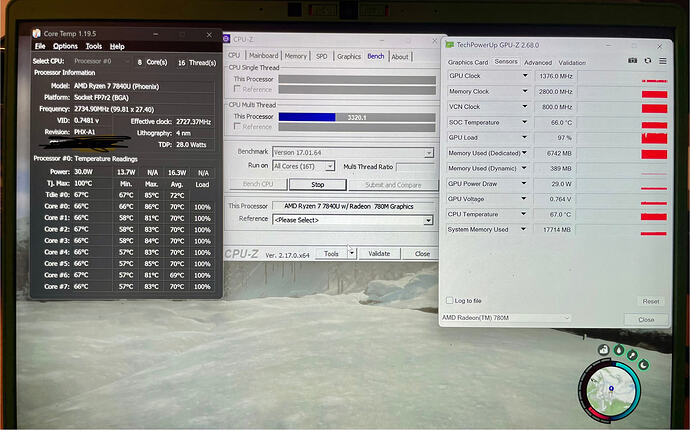Open the Core Temp Tools menu

click(x=94, y=46)
